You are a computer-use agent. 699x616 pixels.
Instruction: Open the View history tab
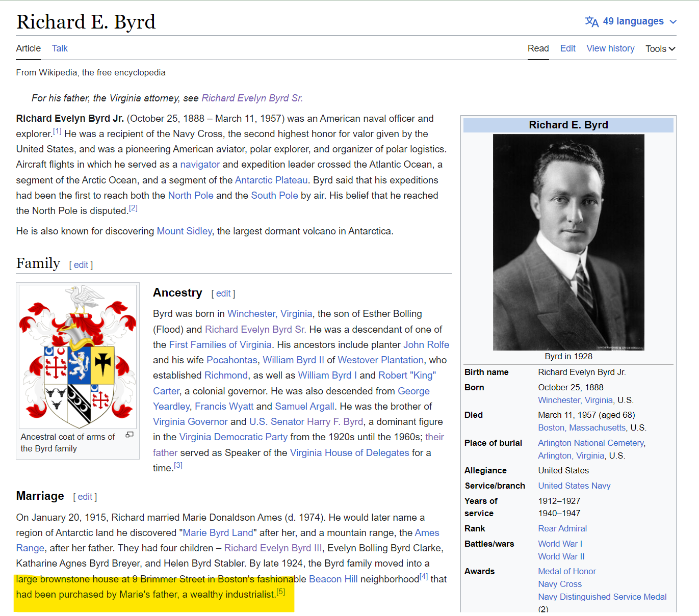point(610,48)
